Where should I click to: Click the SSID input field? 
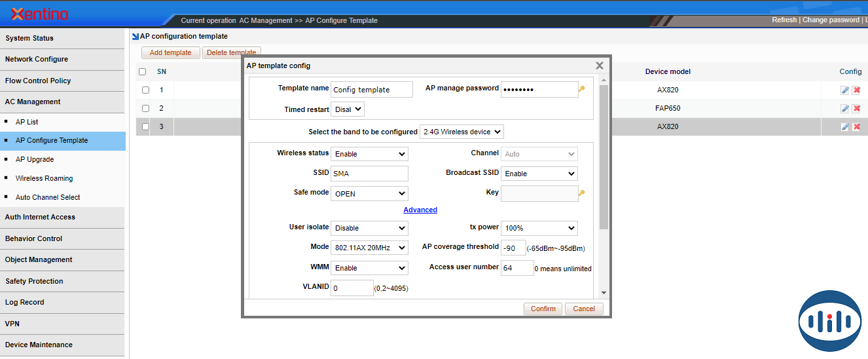click(369, 174)
